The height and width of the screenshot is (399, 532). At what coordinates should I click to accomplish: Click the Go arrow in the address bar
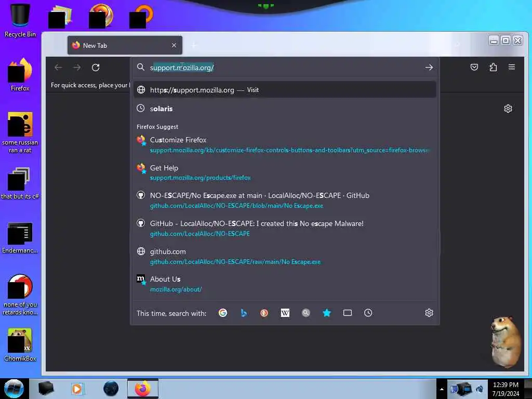tap(429, 68)
